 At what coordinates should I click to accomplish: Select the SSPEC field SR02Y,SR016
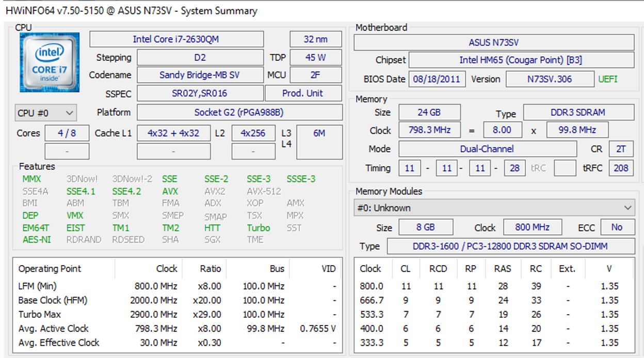[200, 93]
